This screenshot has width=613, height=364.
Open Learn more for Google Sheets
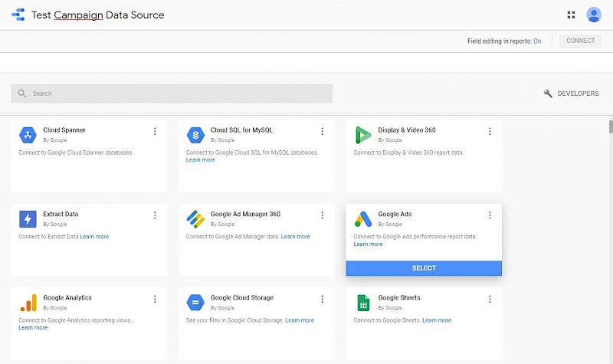pos(437,320)
